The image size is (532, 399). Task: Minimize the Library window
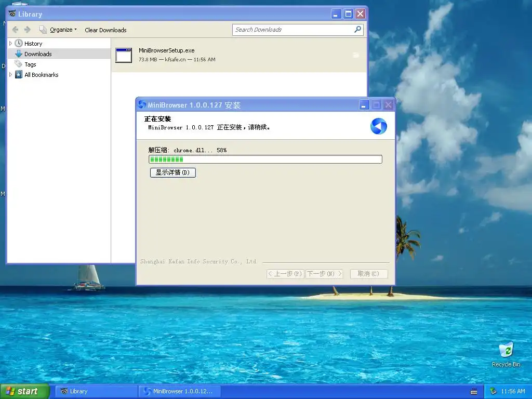(x=336, y=14)
